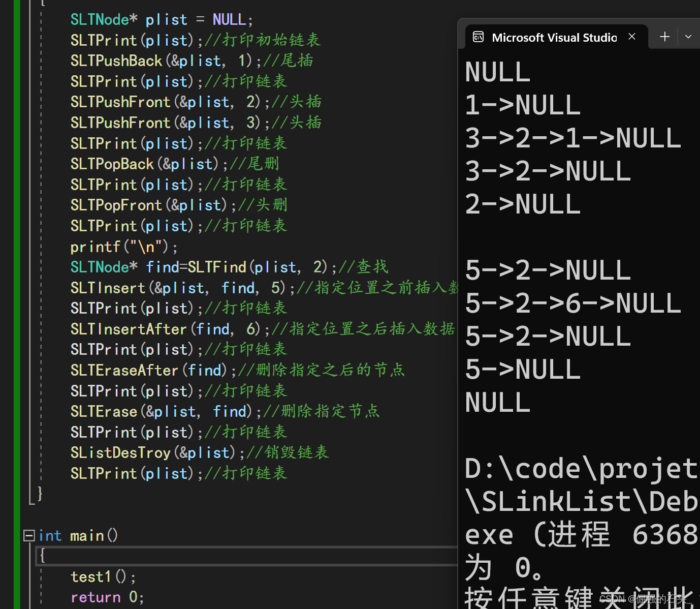Viewport: 700px width, 609px height.
Task: Click the SLTPopFront(&plist) line
Action: 179,205
